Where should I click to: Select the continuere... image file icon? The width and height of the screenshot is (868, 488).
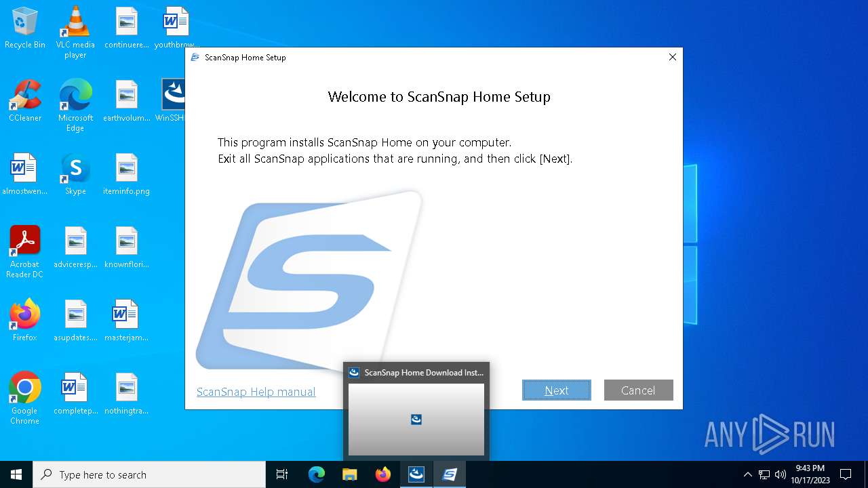[x=126, y=28]
